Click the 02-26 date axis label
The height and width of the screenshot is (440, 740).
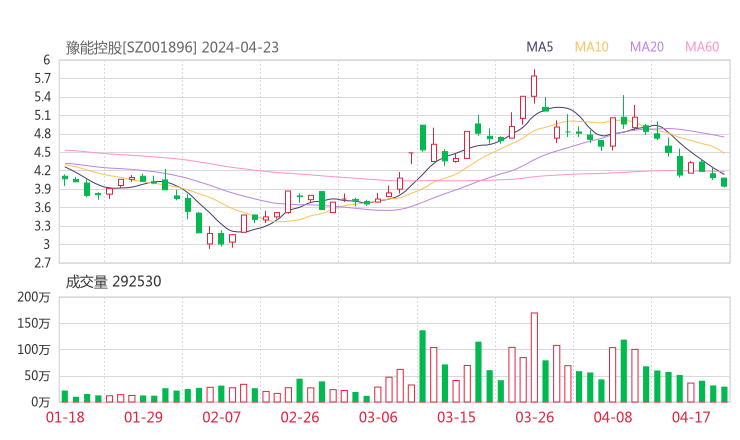pyautogui.click(x=300, y=417)
